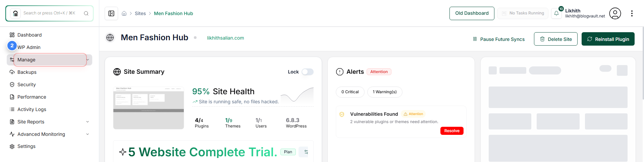Image resolution: width=644 pixels, height=162 pixels.
Task: Click the Alerts exclamation icon
Action: (x=340, y=72)
